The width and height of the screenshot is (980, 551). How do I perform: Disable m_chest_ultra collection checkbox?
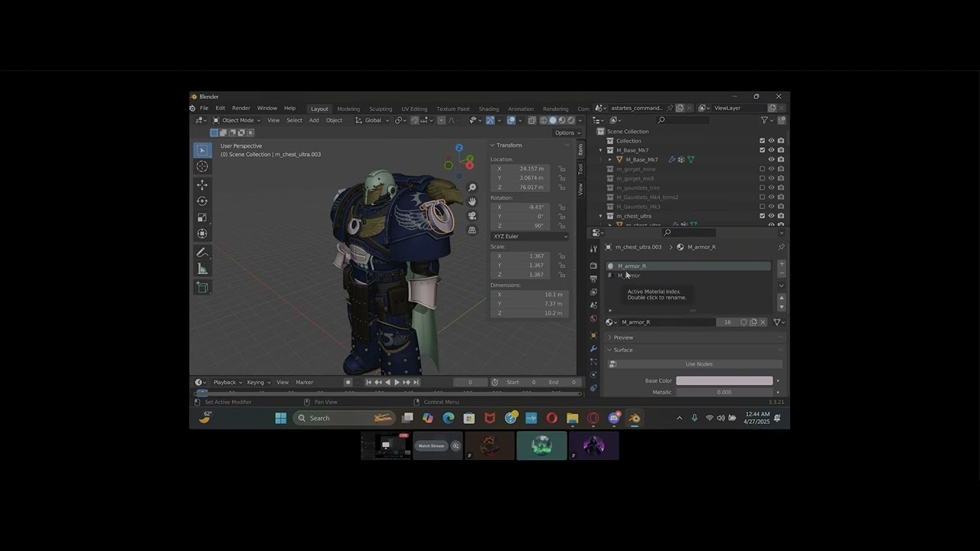tap(762, 216)
